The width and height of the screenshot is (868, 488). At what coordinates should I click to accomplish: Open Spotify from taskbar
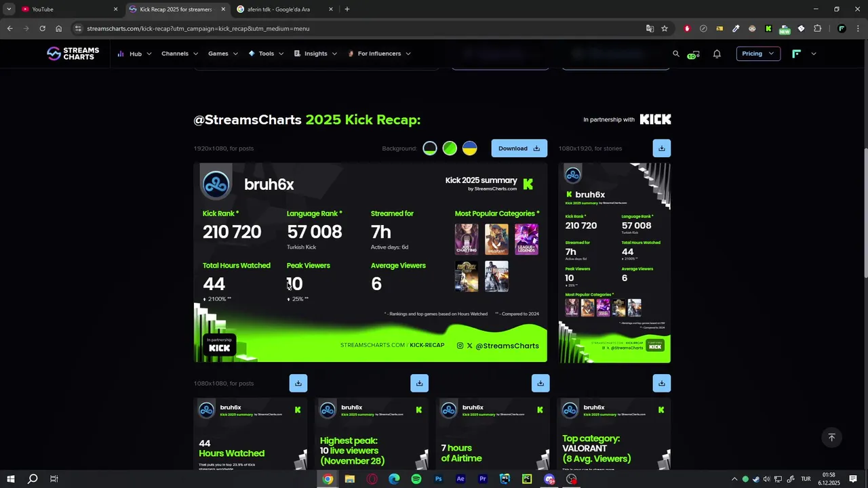(416, 479)
